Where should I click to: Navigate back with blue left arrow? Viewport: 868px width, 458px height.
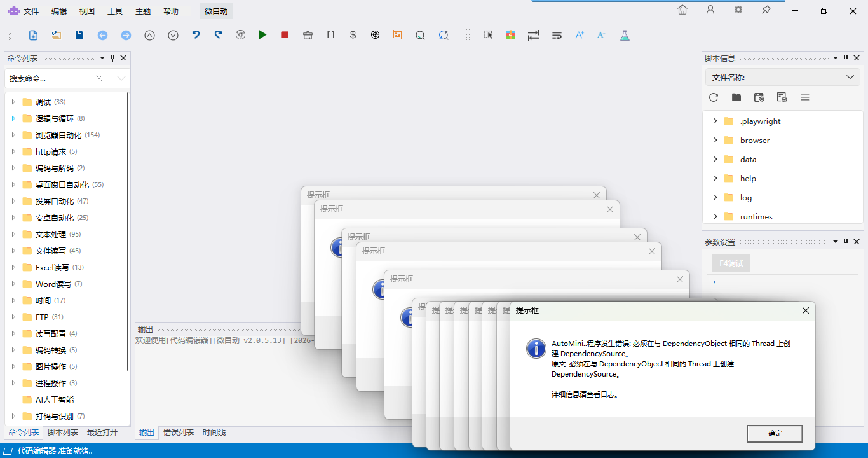(102, 35)
